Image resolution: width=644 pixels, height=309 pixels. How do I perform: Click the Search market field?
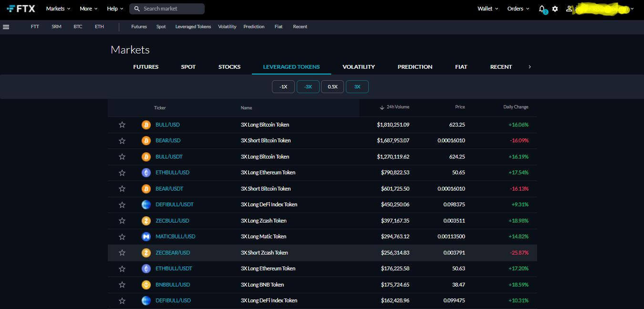pyautogui.click(x=167, y=9)
